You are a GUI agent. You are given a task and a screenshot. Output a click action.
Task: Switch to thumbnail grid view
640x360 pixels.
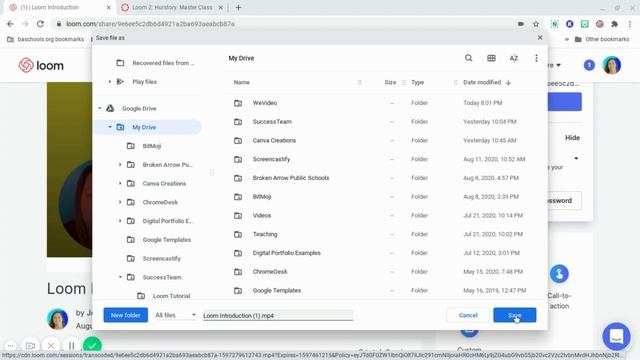tap(491, 58)
